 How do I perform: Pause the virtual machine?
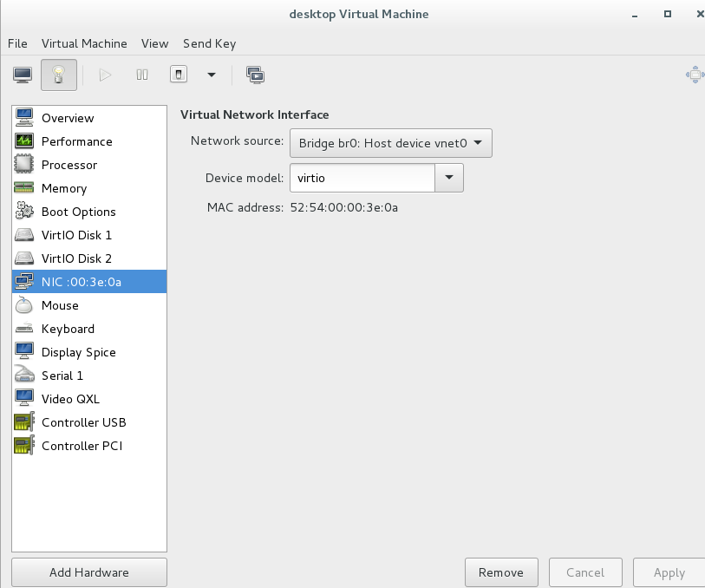click(x=142, y=75)
